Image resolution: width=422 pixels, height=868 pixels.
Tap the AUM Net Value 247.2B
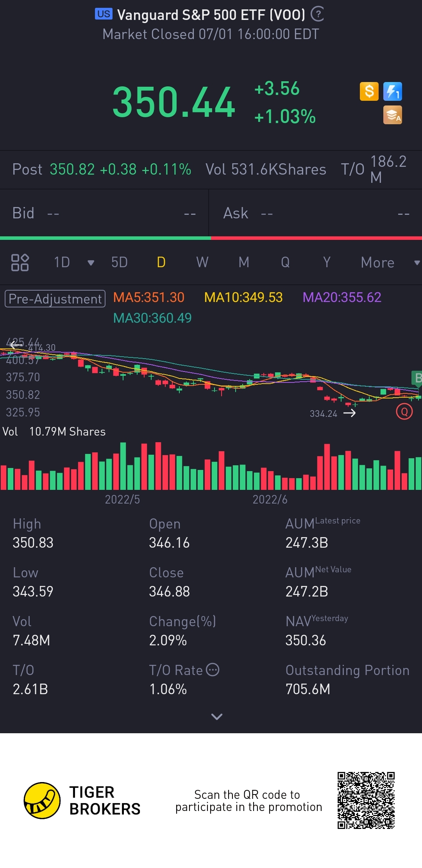(x=307, y=591)
